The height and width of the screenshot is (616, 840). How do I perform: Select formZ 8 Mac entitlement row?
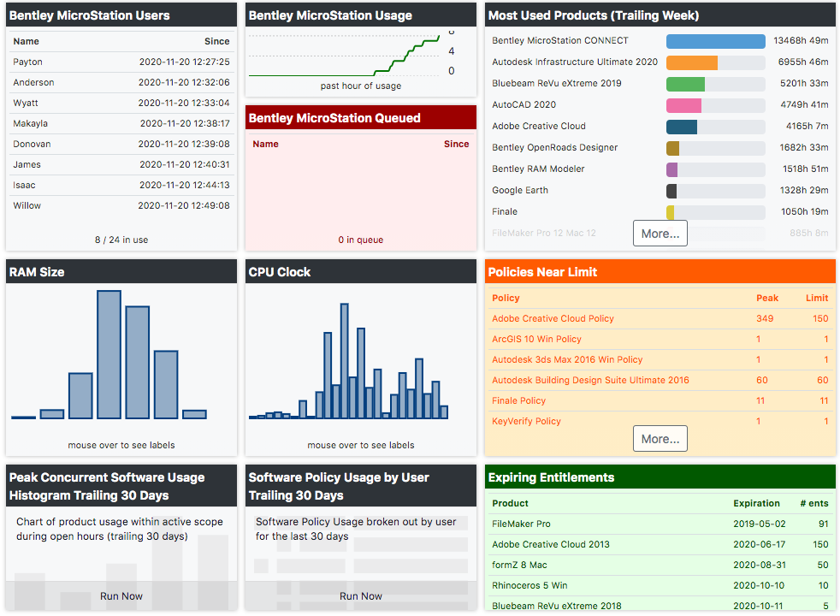(660, 566)
